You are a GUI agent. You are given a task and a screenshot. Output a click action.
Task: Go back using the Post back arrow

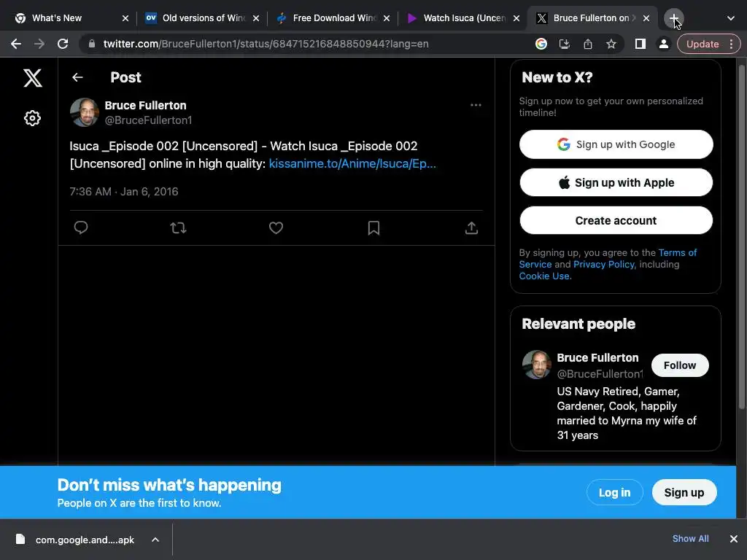77,77
